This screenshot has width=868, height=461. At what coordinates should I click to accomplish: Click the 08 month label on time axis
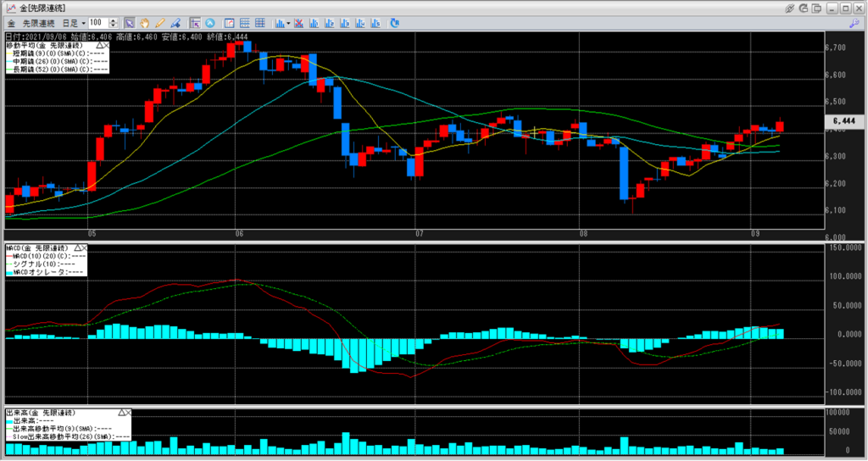[x=584, y=234]
